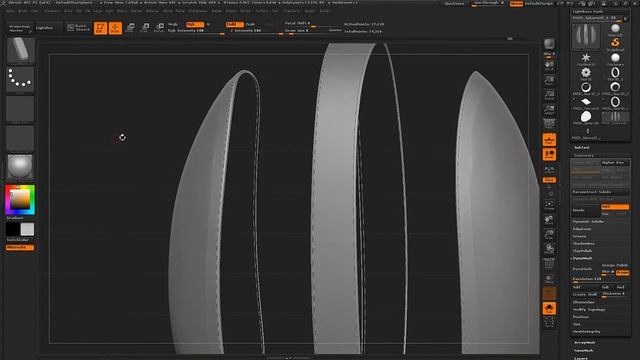Toggle the Floor grid button
The image size is (640, 360).
click(x=549, y=140)
